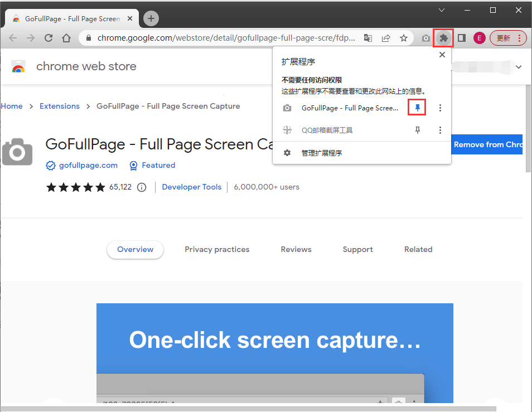Open the tab search dropdown arrow
Screen dimensions: 532x412
(442, 10)
